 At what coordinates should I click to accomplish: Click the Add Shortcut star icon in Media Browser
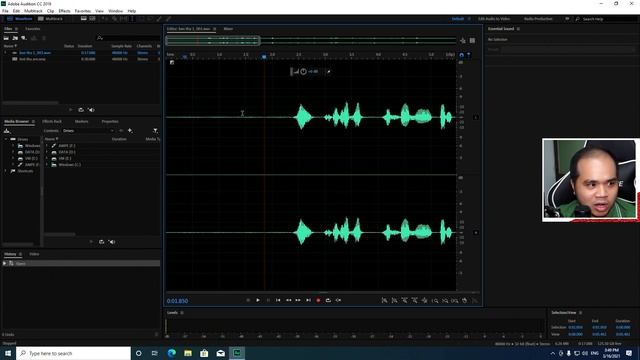(x=130, y=131)
